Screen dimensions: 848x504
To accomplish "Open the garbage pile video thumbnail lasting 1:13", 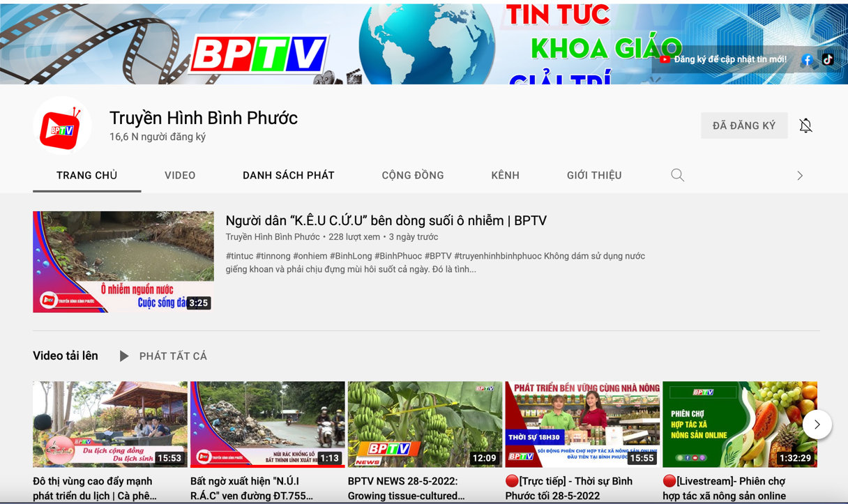I will (x=268, y=424).
